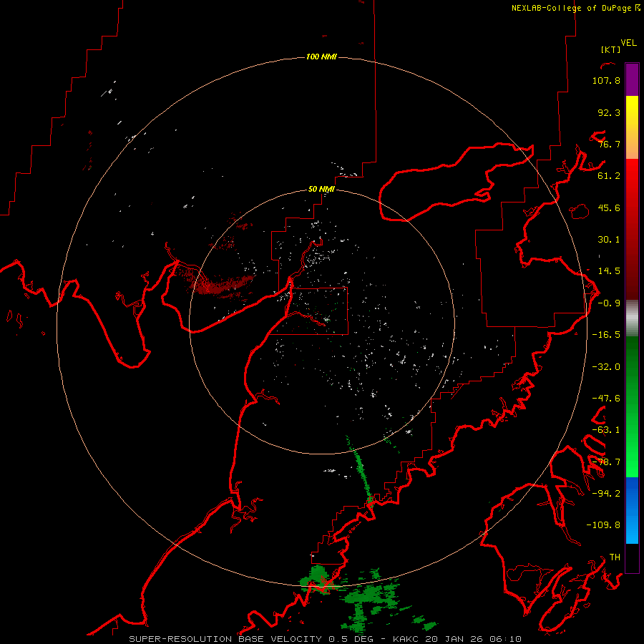The height and width of the screenshot is (644, 644).
Task: Pick the black TH segment of the scale
Action: [x=632, y=557]
